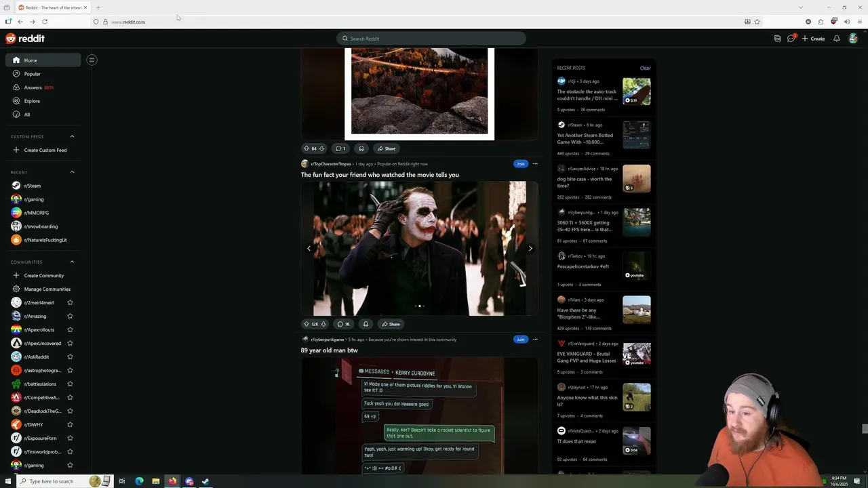Favorite the r/ApexUncovered community star

pyautogui.click(x=70, y=343)
